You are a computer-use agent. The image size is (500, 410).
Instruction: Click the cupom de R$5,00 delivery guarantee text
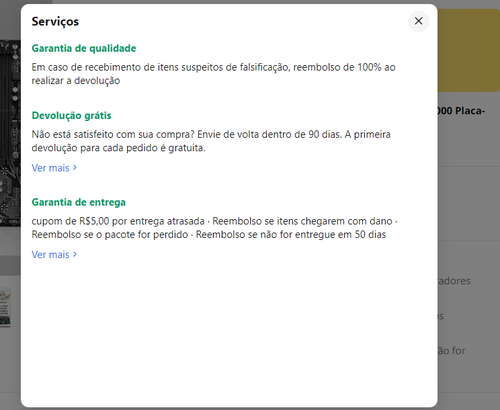tap(118, 221)
